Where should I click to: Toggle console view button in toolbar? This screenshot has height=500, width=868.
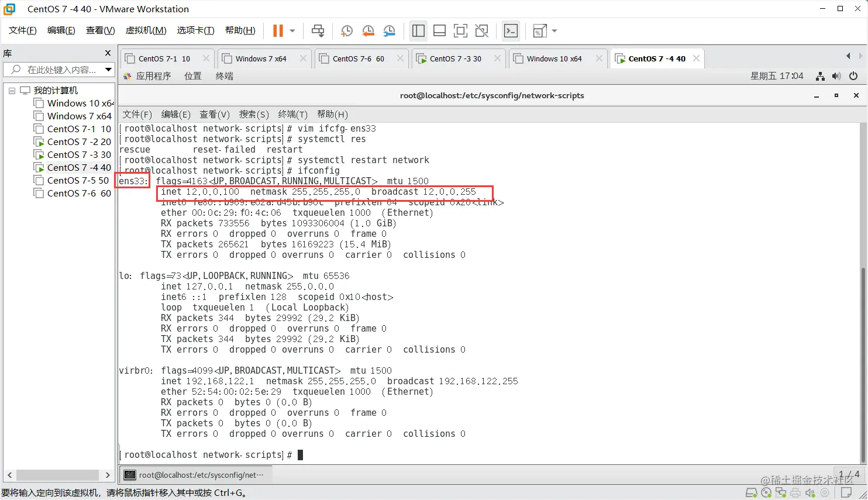(x=511, y=30)
